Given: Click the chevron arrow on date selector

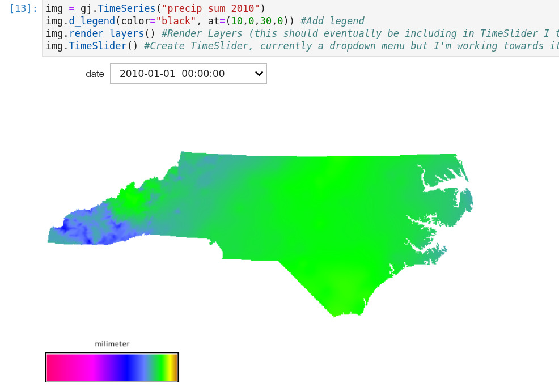Looking at the screenshot, I should 259,74.
